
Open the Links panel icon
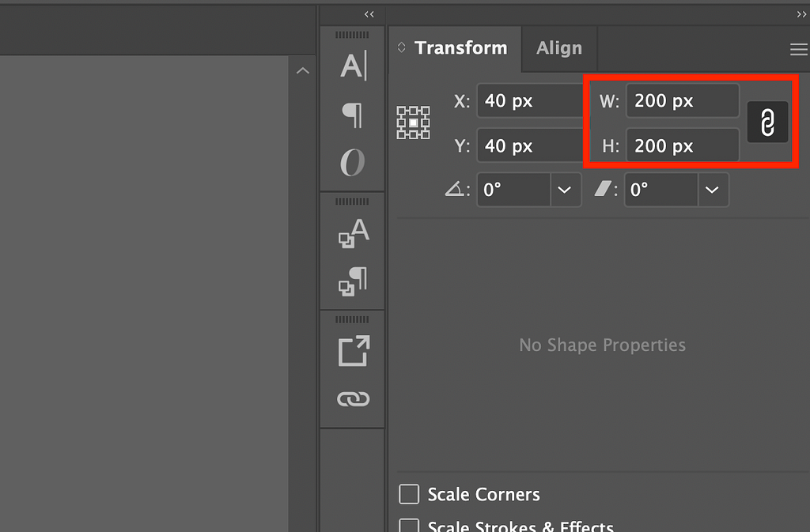tap(354, 399)
